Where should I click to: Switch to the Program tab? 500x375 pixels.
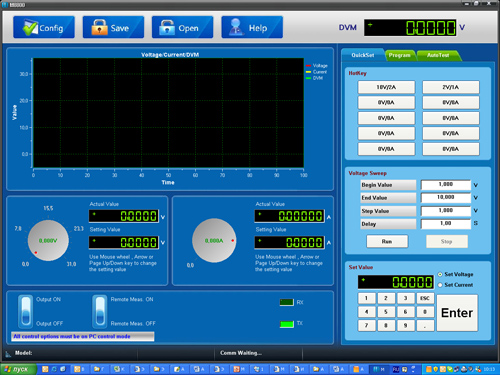point(400,55)
